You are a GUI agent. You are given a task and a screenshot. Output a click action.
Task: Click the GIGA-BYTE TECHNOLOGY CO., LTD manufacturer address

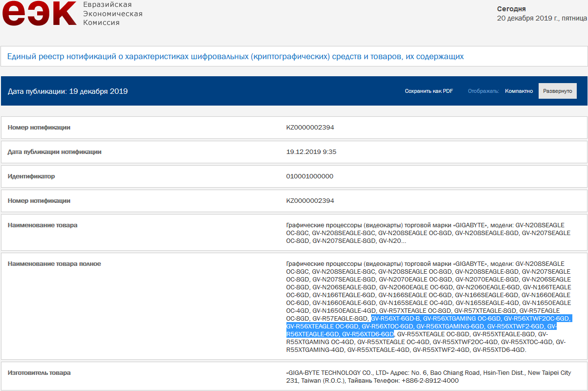pos(429,377)
